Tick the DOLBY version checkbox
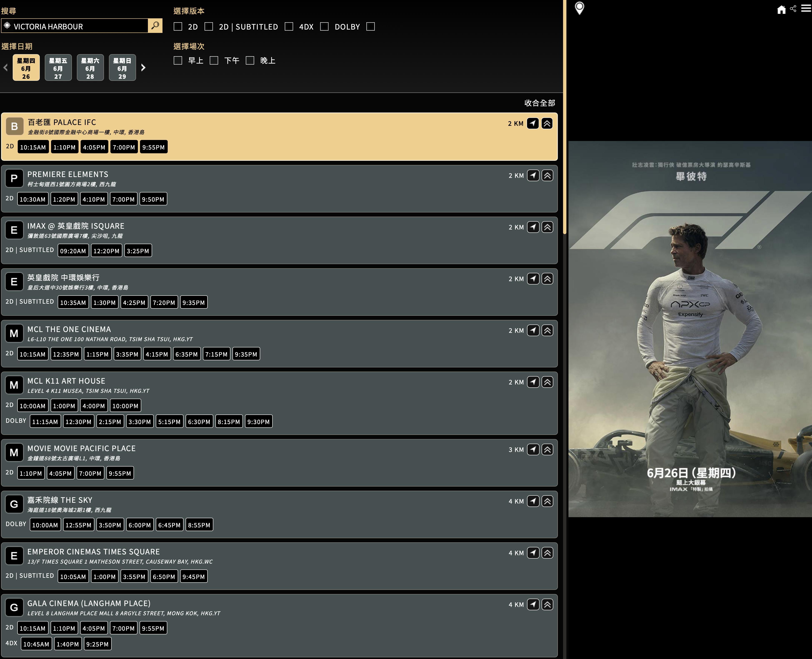812x659 pixels. point(324,26)
